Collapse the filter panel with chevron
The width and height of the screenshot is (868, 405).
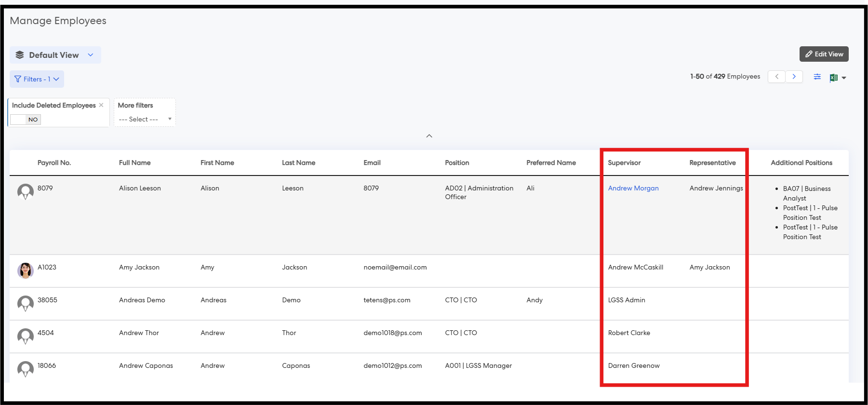pyautogui.click(x=429, y=136)
